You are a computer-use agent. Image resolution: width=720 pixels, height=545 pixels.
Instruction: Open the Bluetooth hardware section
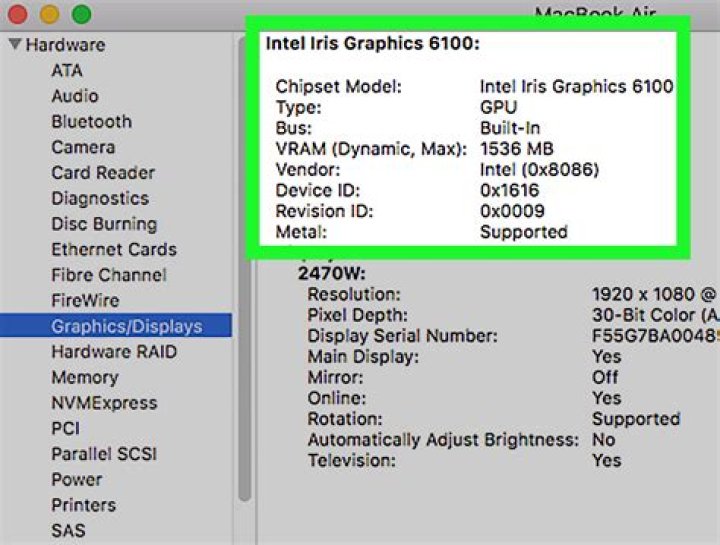pos(91,122)
